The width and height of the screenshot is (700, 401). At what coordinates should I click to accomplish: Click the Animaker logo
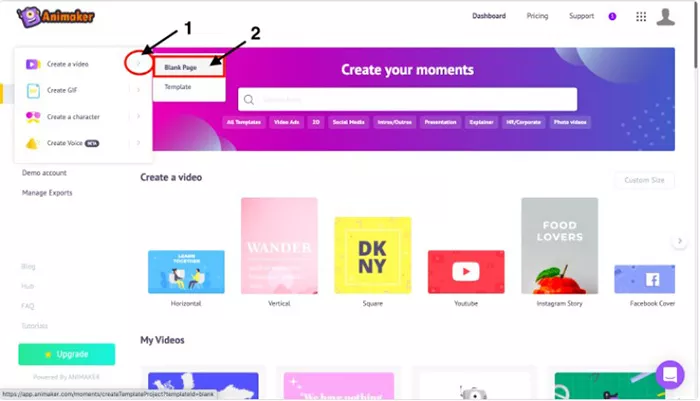pos(55,17)
